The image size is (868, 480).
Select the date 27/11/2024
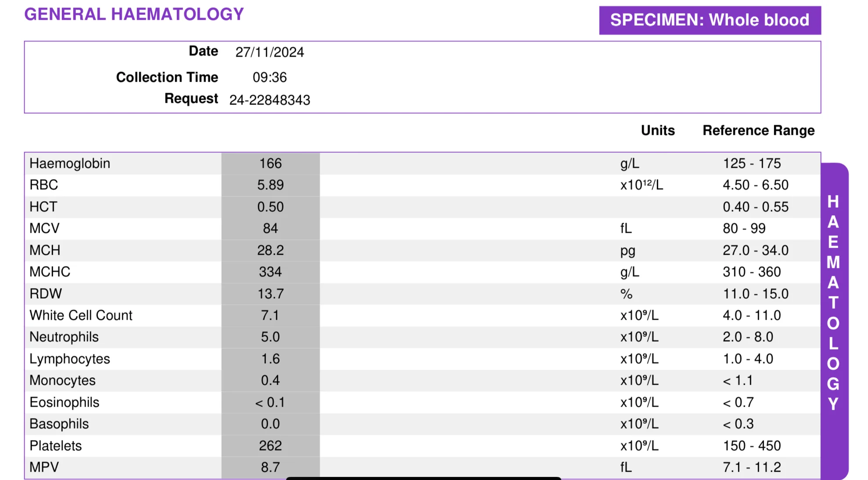269,52
